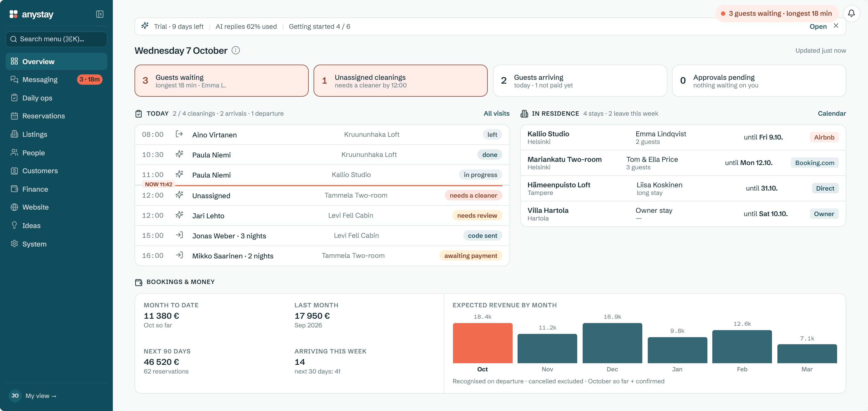The width and height of the screenshot is (868, 411).
Task: Click the Dec revenue bar
Action: pyautogui.click(x=612, y=343)
